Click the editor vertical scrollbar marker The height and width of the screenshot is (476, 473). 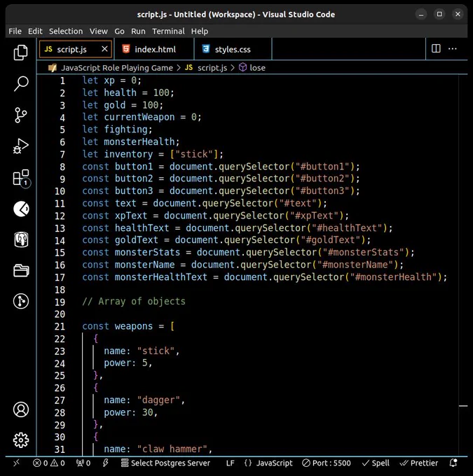point(463,405)
